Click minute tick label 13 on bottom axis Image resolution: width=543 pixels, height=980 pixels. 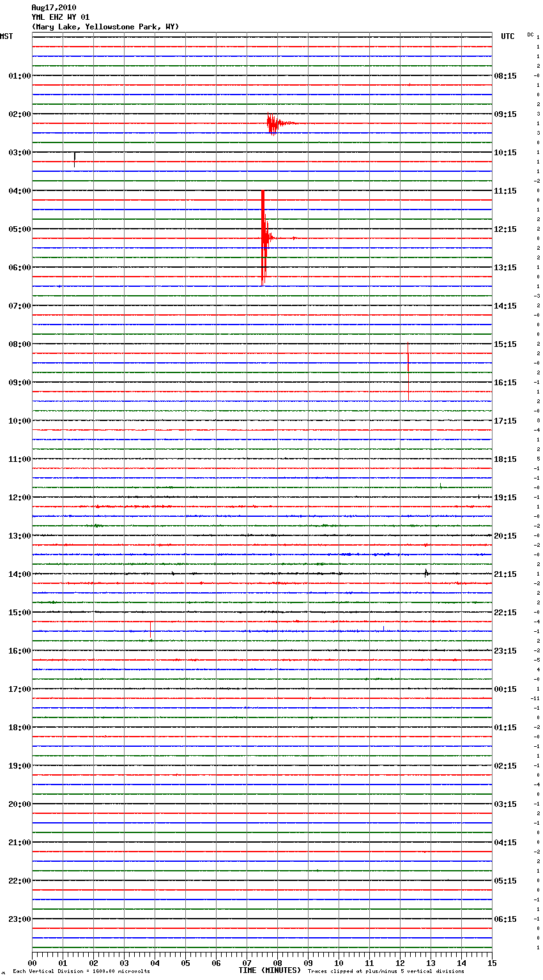(x=431, y=963)
